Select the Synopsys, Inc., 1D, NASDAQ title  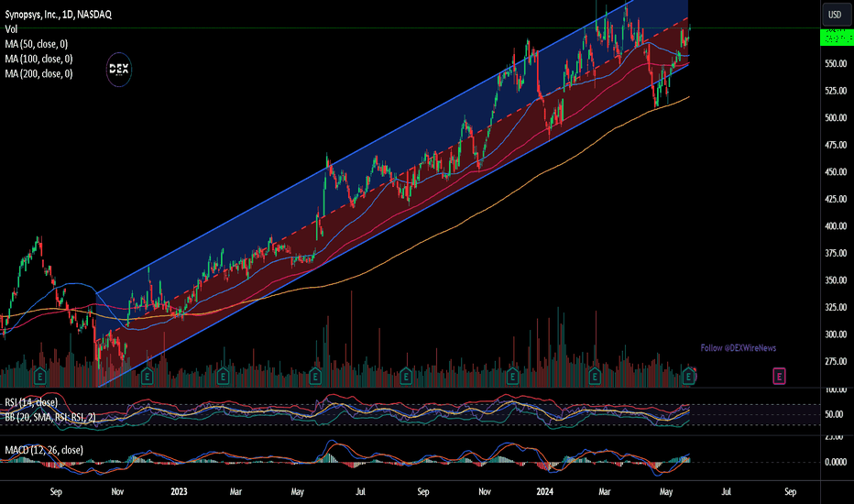[x=59, y=15]
